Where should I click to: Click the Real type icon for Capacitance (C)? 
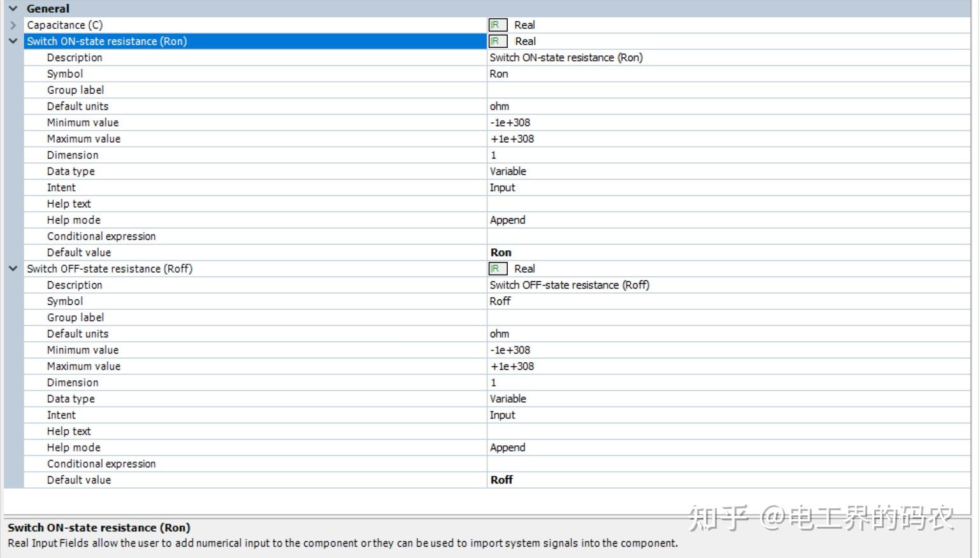pyautogui.click(x=497, y=25)
